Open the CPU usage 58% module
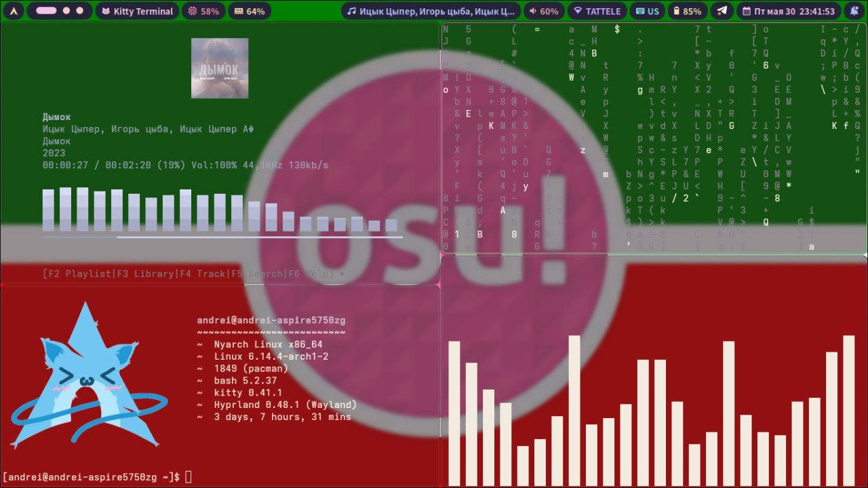This screenshot has width=868, height=488. pyautogui.click(x=203, y=11)
